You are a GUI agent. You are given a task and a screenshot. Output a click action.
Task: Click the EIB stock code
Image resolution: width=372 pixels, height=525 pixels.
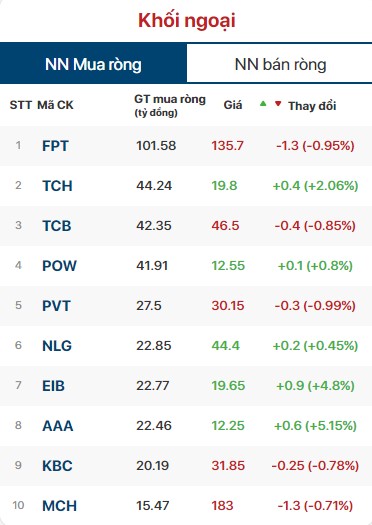pos(53,386)
